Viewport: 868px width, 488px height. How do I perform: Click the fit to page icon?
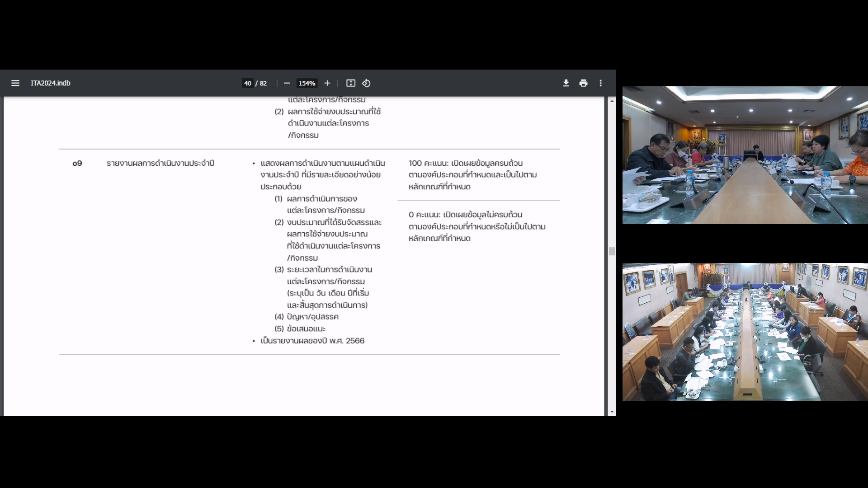[x=351, y=83]
